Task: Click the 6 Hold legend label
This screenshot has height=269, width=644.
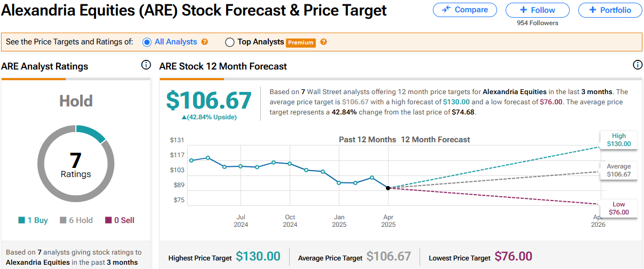Action: point(81,220)
